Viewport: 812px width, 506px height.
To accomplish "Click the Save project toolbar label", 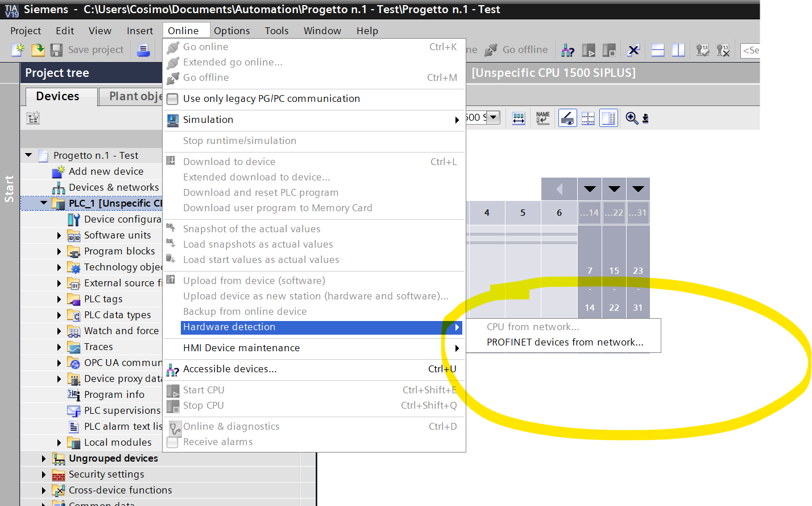I will (96, 50).
